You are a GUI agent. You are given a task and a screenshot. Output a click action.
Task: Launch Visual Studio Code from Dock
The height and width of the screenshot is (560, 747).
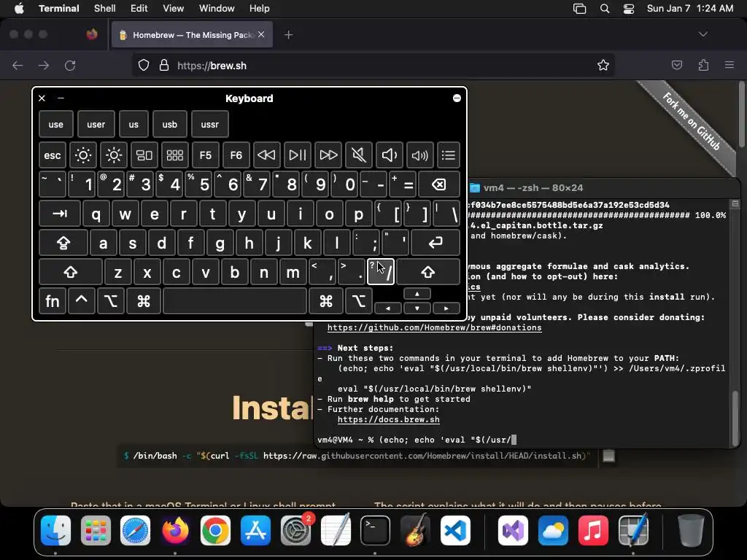point(455,531)
